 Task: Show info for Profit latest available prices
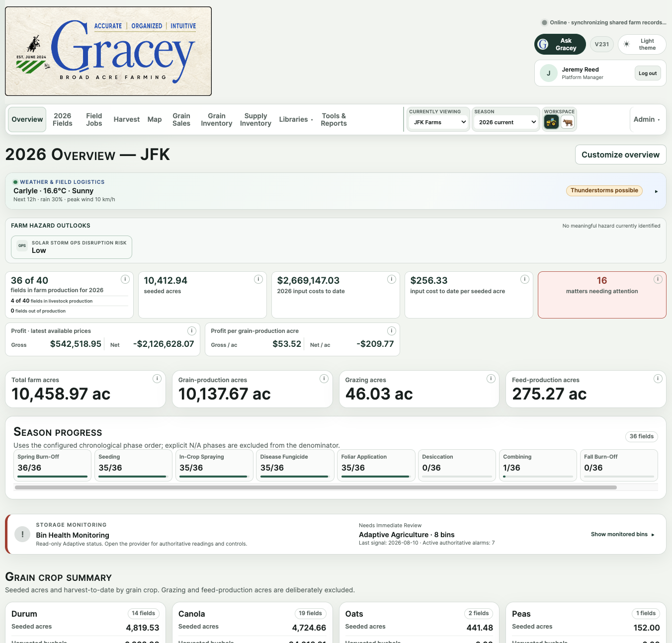(192, 331)
